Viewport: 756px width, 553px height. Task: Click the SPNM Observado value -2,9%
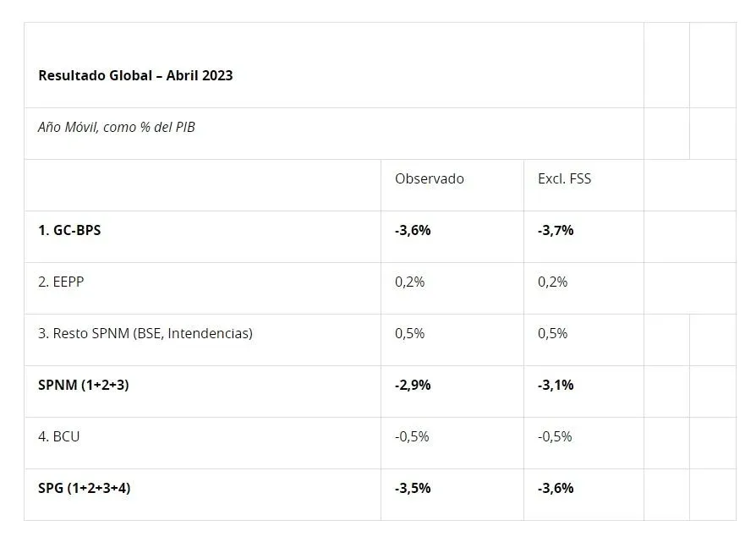[413, 385]
